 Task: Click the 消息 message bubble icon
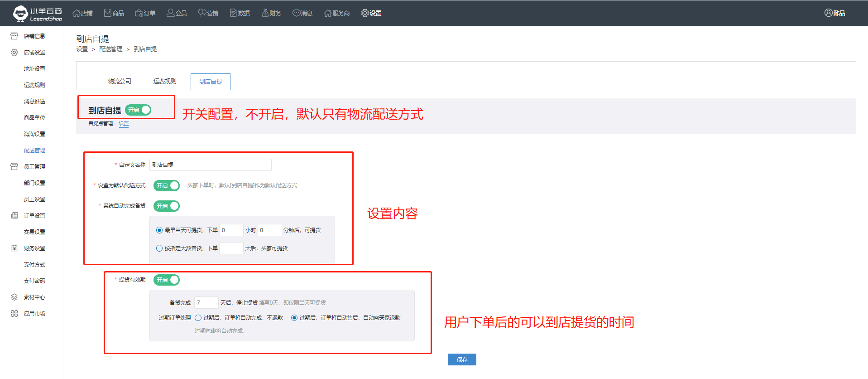click(297, 13)
